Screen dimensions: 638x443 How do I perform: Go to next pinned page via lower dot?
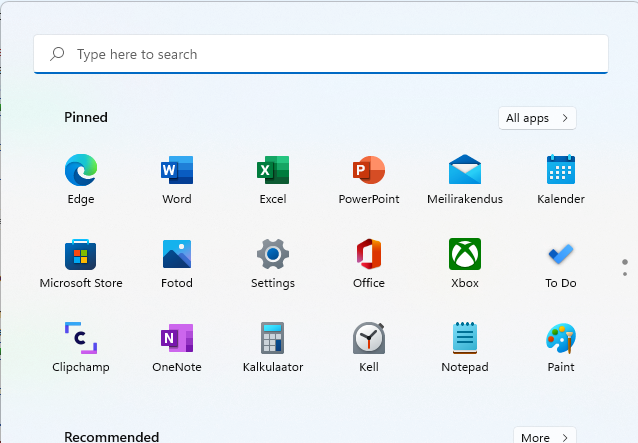[x=625, y=274]
